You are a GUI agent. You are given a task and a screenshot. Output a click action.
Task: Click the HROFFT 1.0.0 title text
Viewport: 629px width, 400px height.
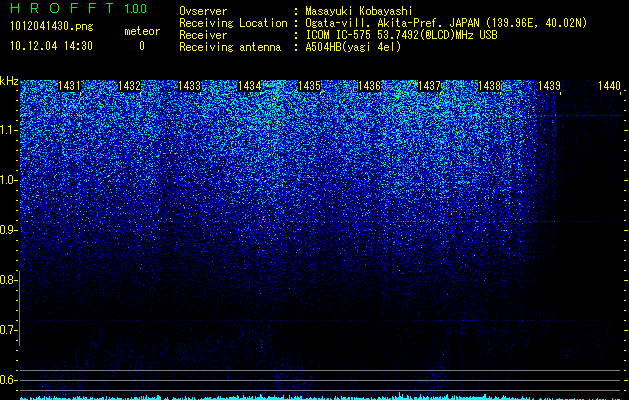pos(79,8)
